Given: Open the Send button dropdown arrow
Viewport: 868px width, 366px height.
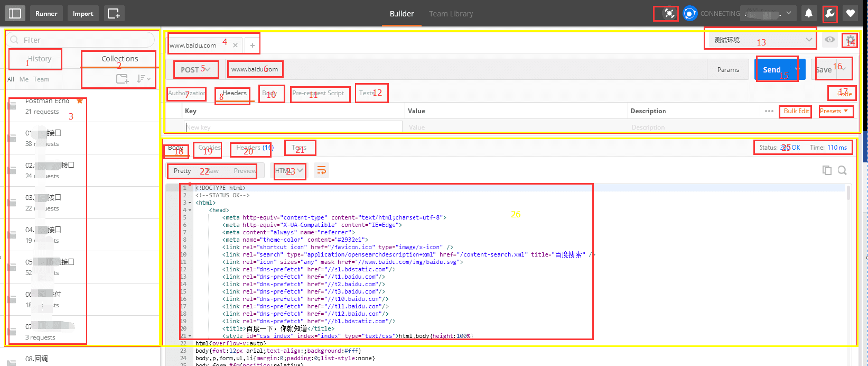Looking at the screenshot, I should point(798,69).
